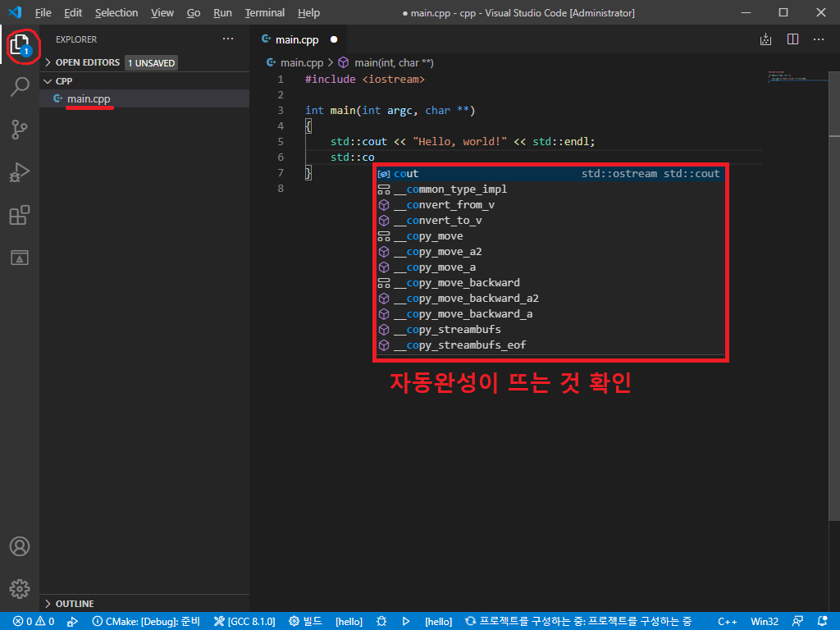Image resolution: width=840 pixels, height=630 pixels.
Task: Open the Extensions view
Action: pyautogui.click(x=20, y=215)
